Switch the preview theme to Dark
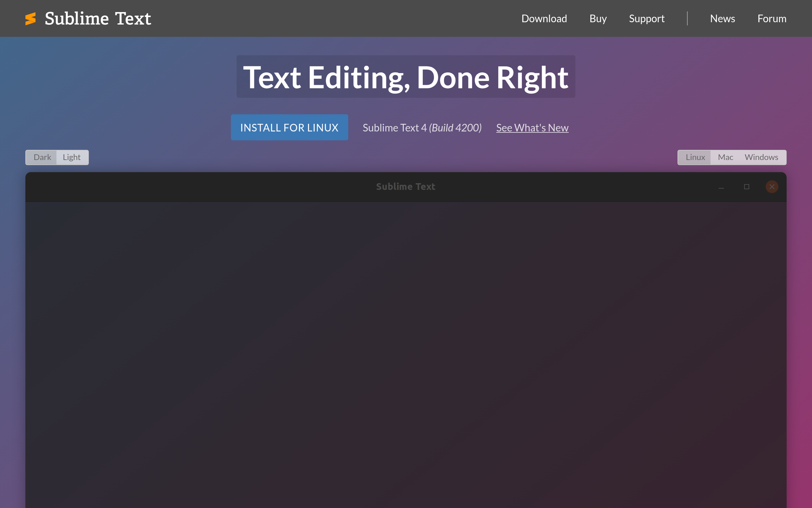This screenshot has height=508, width=812. pos(42,157)
